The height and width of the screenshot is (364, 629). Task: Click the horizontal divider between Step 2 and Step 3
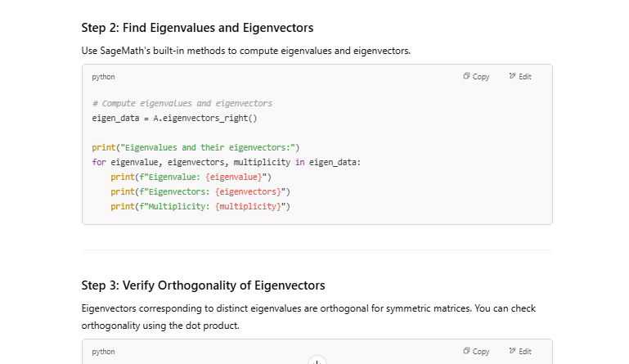click(317, 250)
